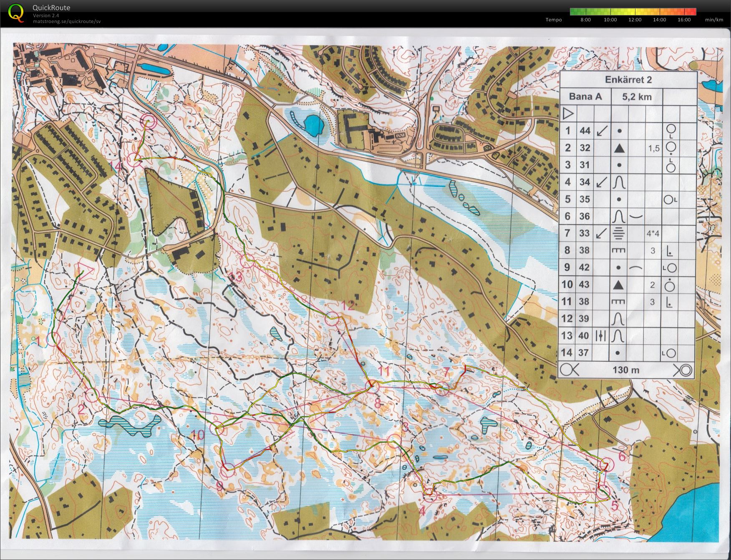Click the 130 m finish distance text
This screenshot has height=560, width=731.
pyautogui.click(x=626, y=370)
